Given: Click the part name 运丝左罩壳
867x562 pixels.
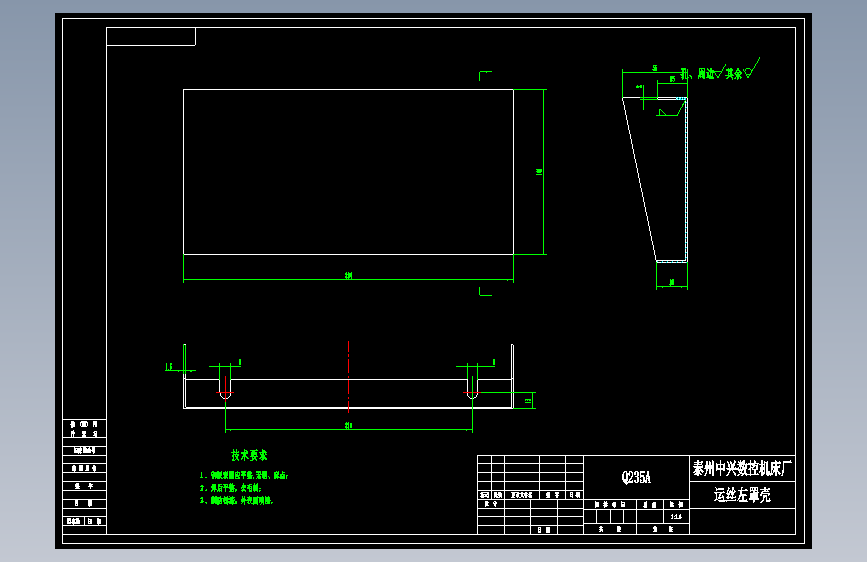Looking at the screenshot, I should pyautogui.click(x=742, y=495).
